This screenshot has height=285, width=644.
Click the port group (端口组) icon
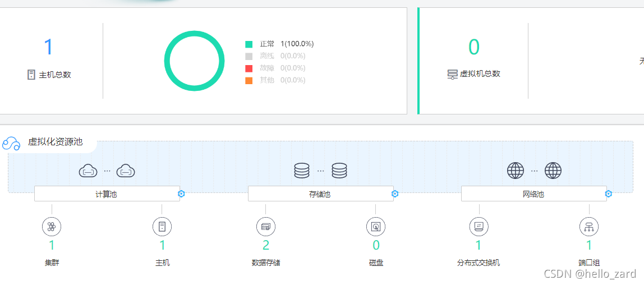(x=589, y=227)
